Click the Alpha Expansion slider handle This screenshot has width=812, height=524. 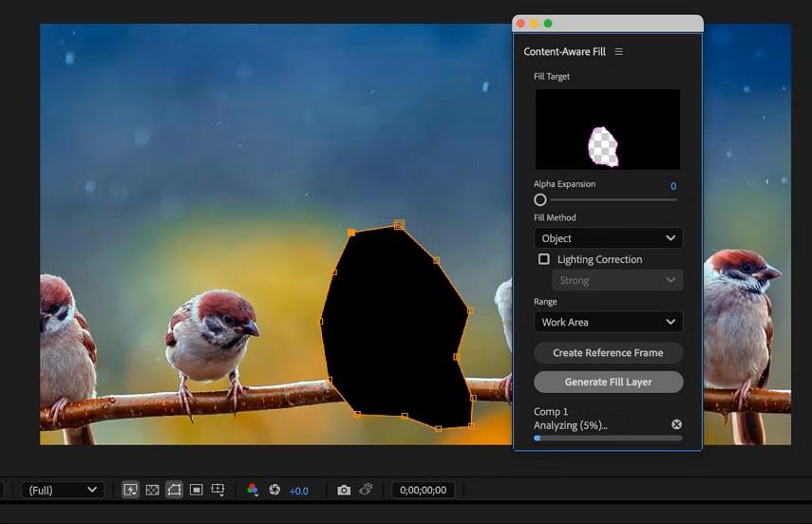click(x=540, y=199)
